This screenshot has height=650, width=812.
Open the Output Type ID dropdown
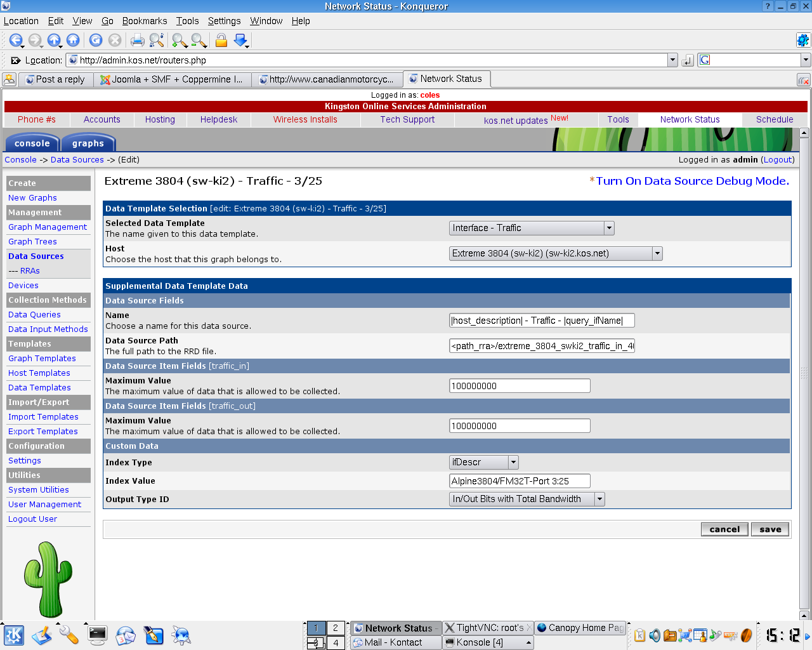527,499
